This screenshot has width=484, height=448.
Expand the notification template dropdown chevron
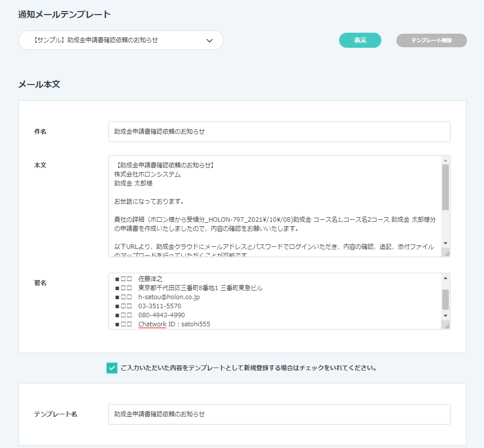[x=210, y=41]
